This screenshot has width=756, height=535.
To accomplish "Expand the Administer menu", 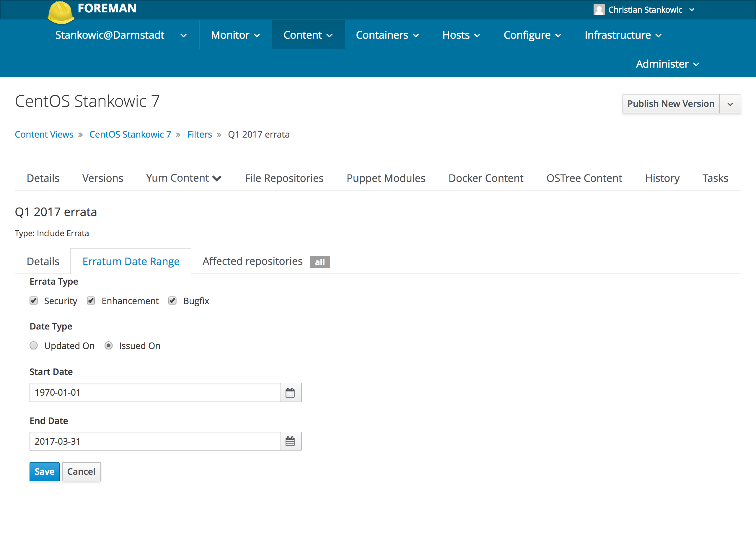I will tap(667, 63).
